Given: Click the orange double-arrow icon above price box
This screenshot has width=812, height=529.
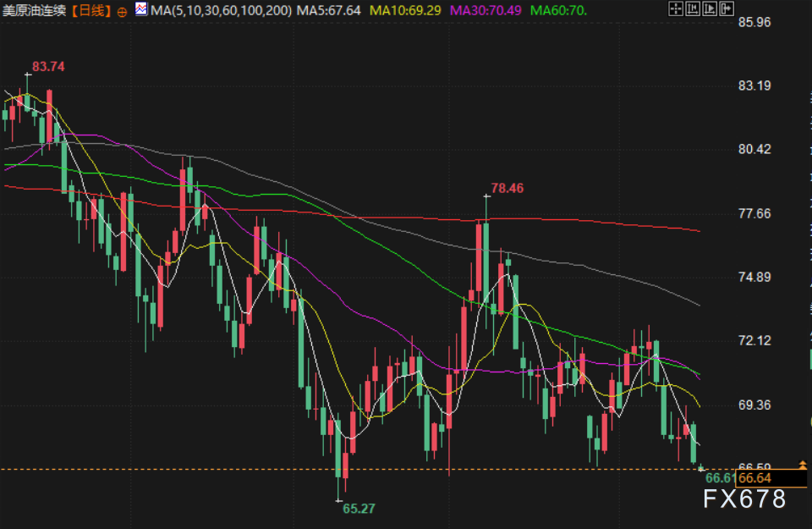Looking at the screenshot, I should (x=802, y=464).
